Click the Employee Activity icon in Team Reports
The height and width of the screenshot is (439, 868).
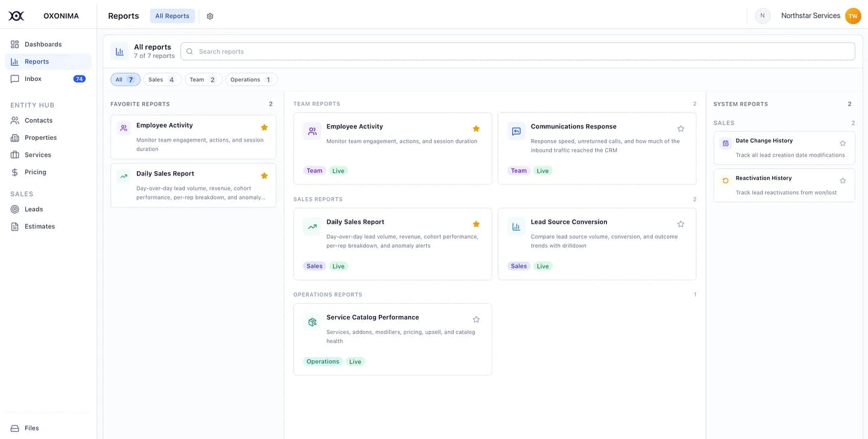(312, 131)
